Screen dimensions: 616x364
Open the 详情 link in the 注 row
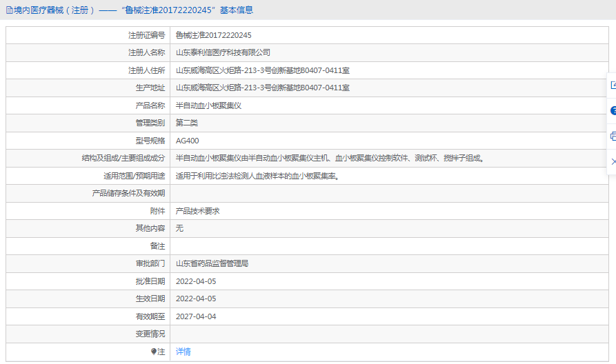[x=183, y=352]
